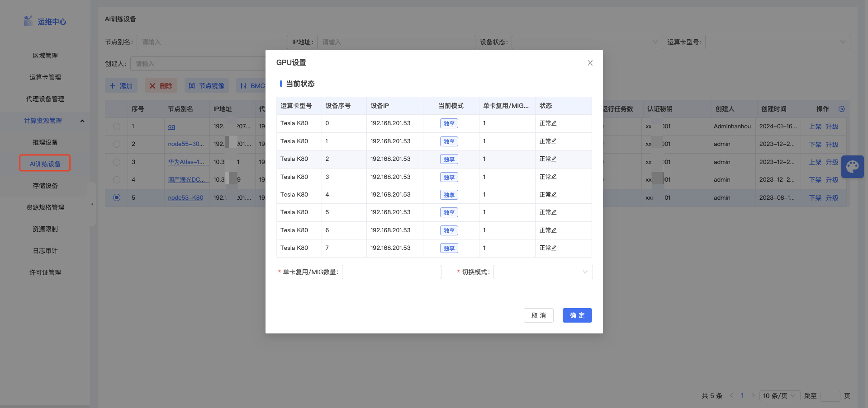This screenshot has width=868, height=408.
Task: Edit status of GPU device 6
Action: point(554,230)
